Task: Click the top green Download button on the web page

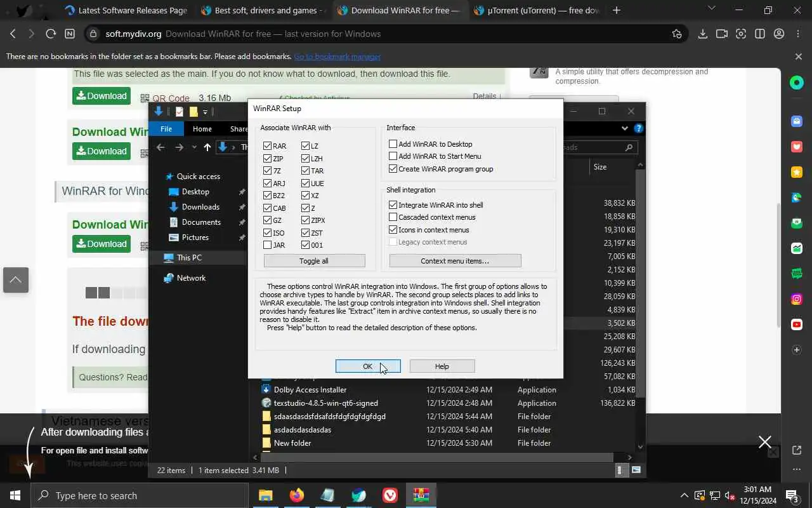Action: (101, 96)
